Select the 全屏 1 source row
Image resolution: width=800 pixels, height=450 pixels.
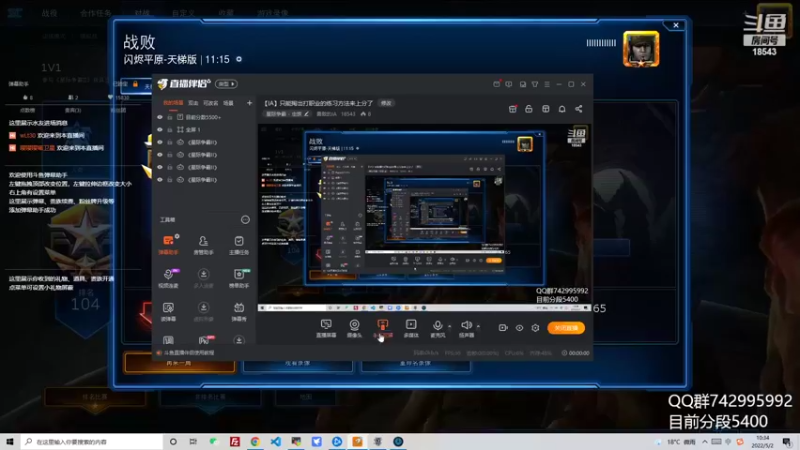[204, 130]
